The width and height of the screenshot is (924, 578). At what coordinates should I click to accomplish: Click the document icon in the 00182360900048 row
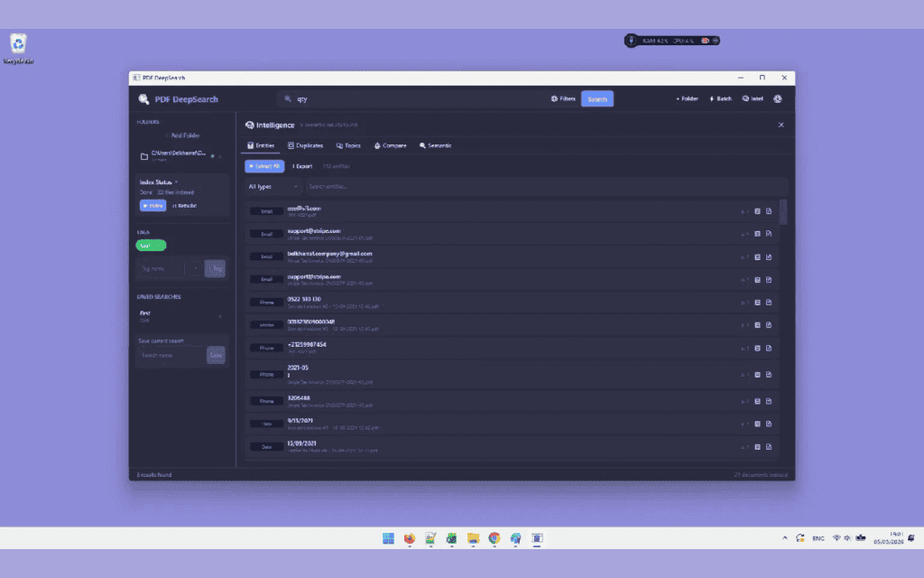pyautogui.click(x=769, y=325)
